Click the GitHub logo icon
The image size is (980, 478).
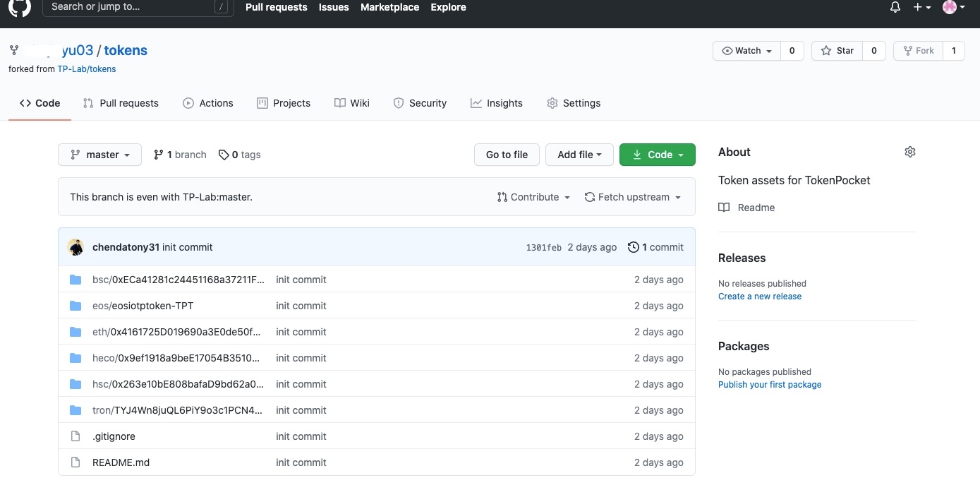point(20,7)
